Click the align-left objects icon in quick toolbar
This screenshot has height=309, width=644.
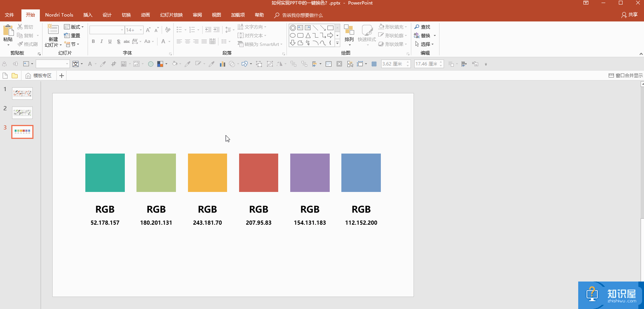click(464, 64)
